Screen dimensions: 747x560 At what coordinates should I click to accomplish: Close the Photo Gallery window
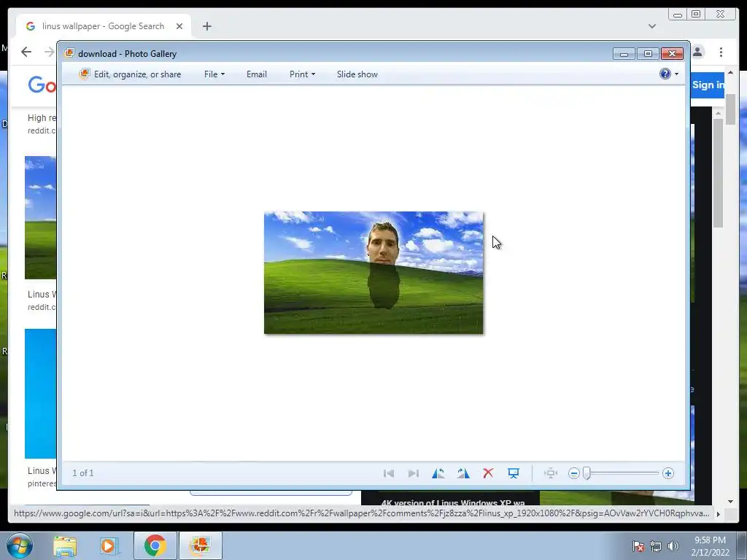[x=672, y=54]
